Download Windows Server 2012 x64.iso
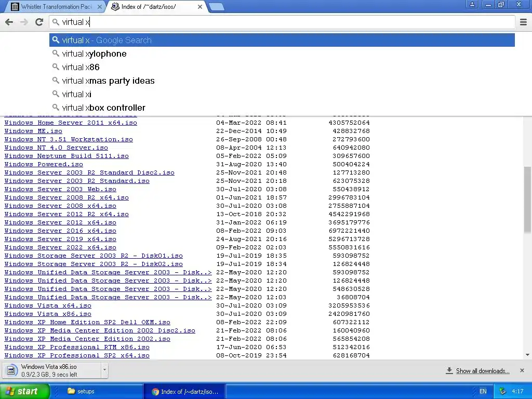532x399 pixels. (60, 222)
